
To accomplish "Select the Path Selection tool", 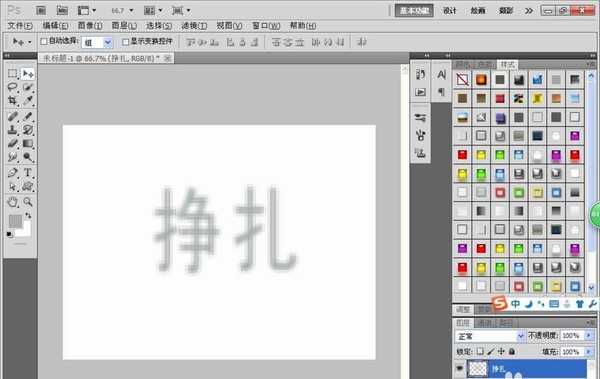I will coord(12,186).
